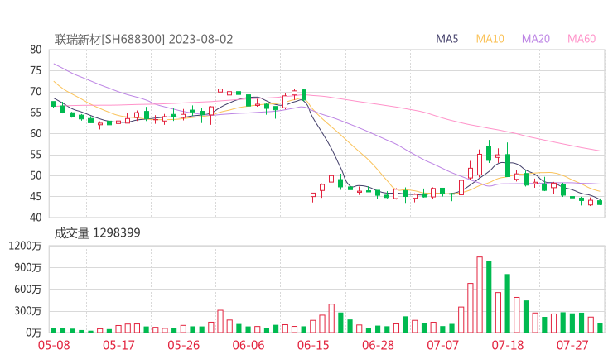Click the 40 price axis label
Image resolution: width=613 pixels, height=364 pixels.
tap(36, 218)
